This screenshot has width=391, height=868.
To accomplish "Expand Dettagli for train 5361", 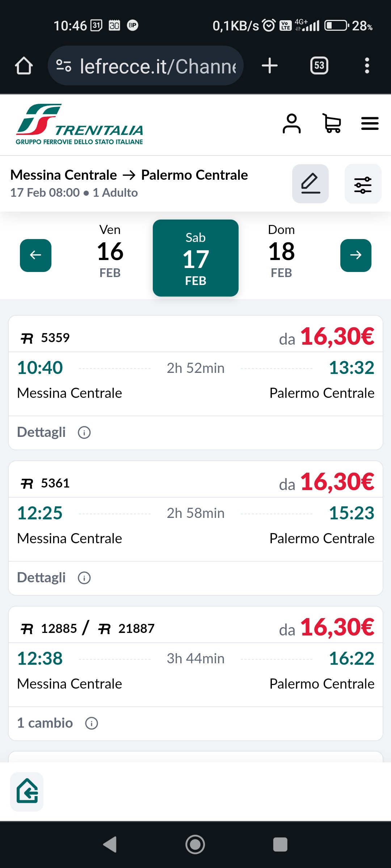I will [x=54, y=578].
